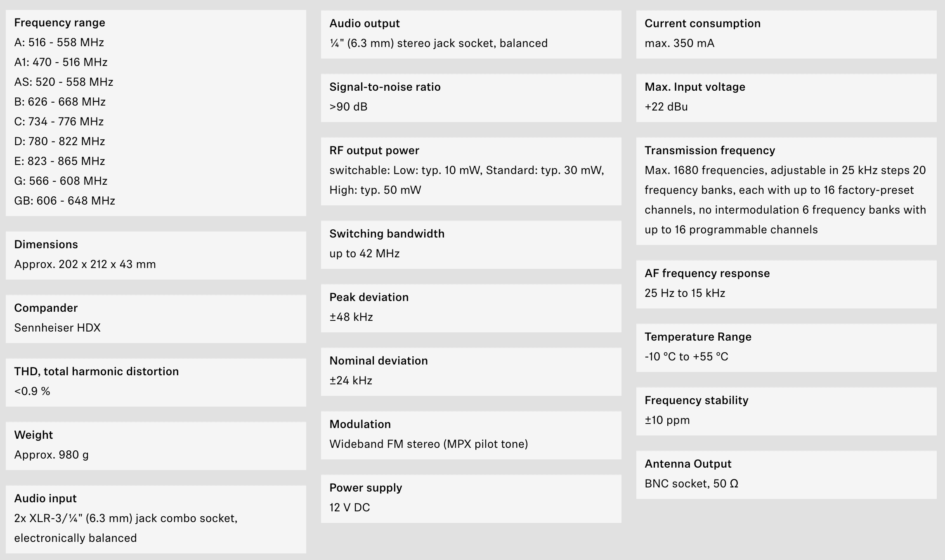This screenshot has width=945, height=560.
Task: Click the Transmission frequency heading
Action: click(x=710, y=151)
